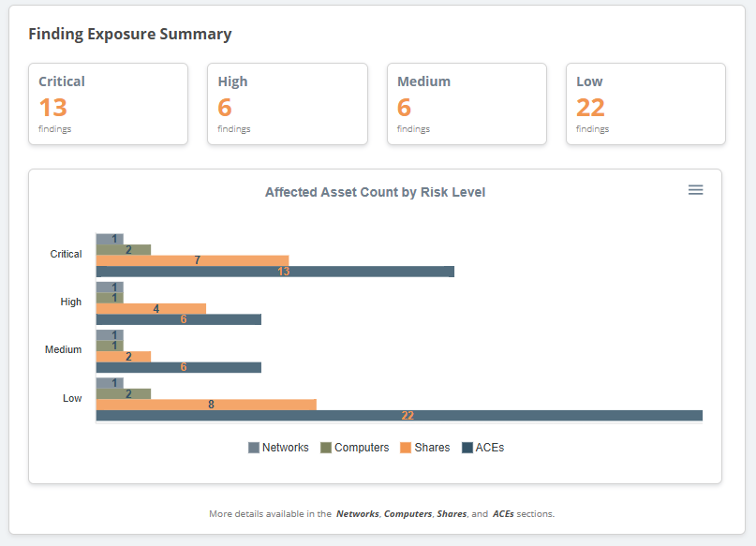Toggle the ACEs legend series
Viewport: 756px width, 546px height.
pos(489,448)
